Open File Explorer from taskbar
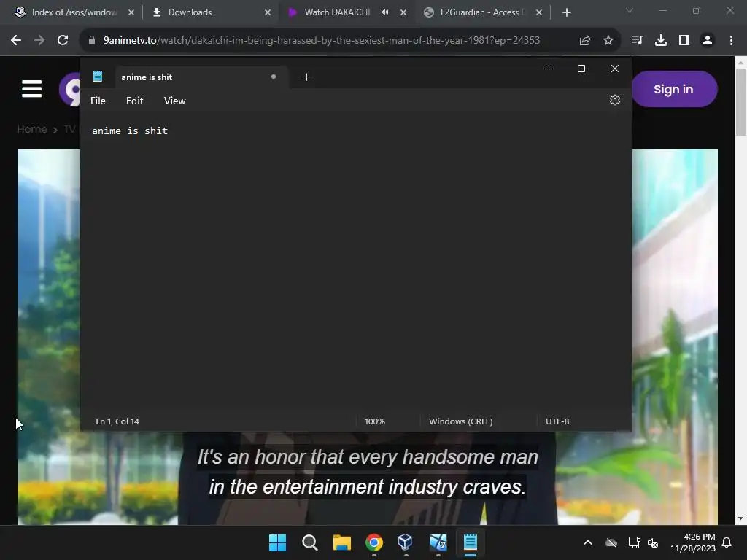This screenshot has height=560, width=747. pos(342,542)
